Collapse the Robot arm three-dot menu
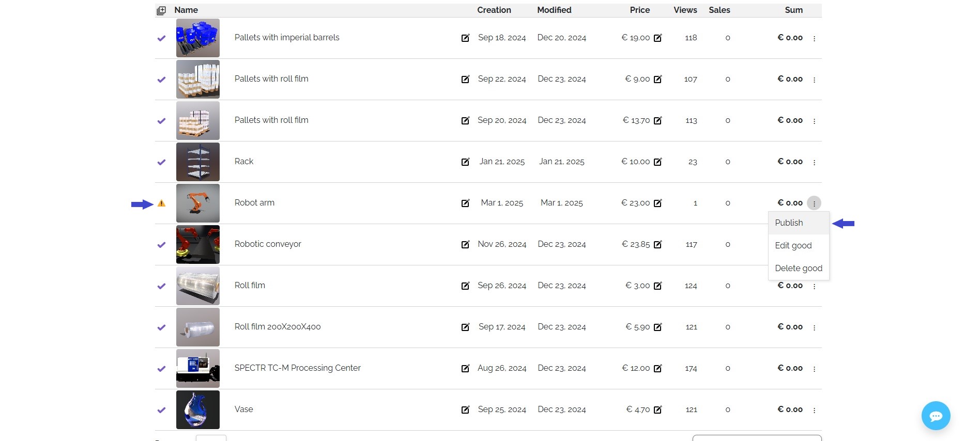This screenshot has height=441, width=980. pos(814,203)
